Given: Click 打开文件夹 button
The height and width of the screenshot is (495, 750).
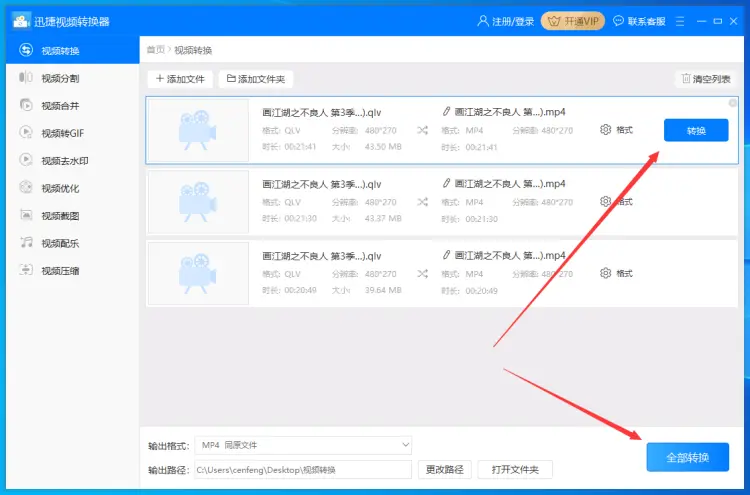Looking at the screenshot, I should pos(515,470).
